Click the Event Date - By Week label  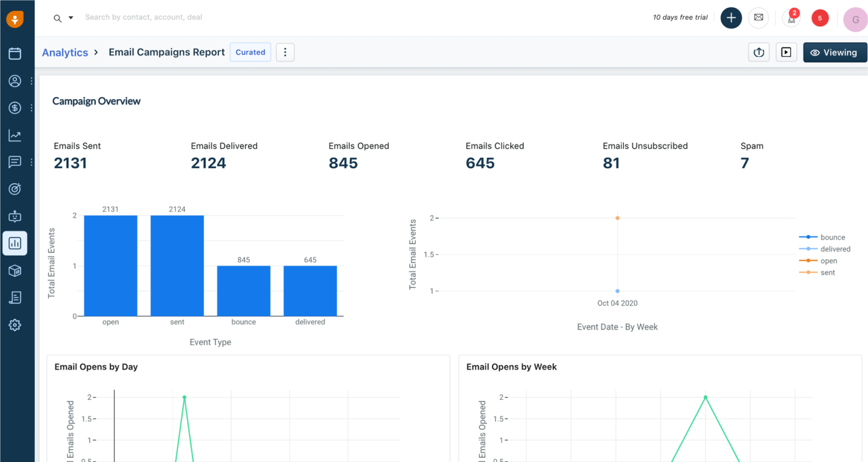pos(617,327)
